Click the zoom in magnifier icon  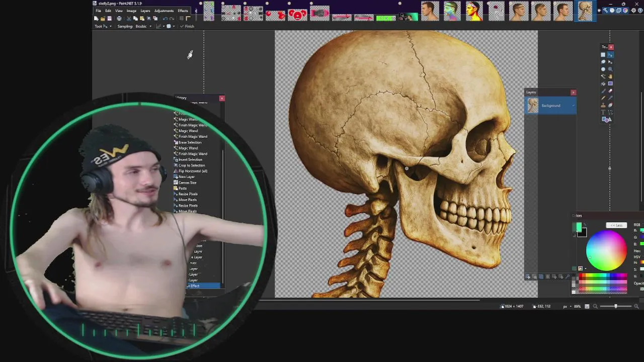(x=636, y=306)
